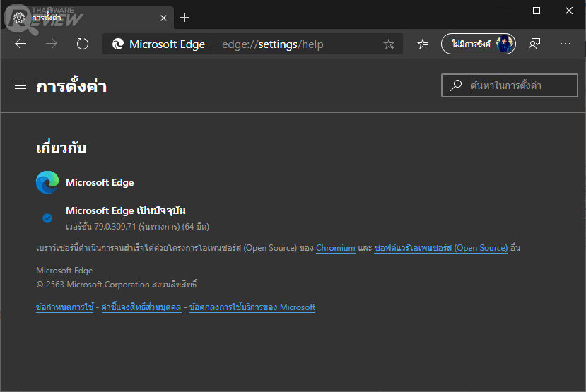Click the magnifier icon in settings search
The width and height of the screenshot is (586, 392).
point(456,85)
